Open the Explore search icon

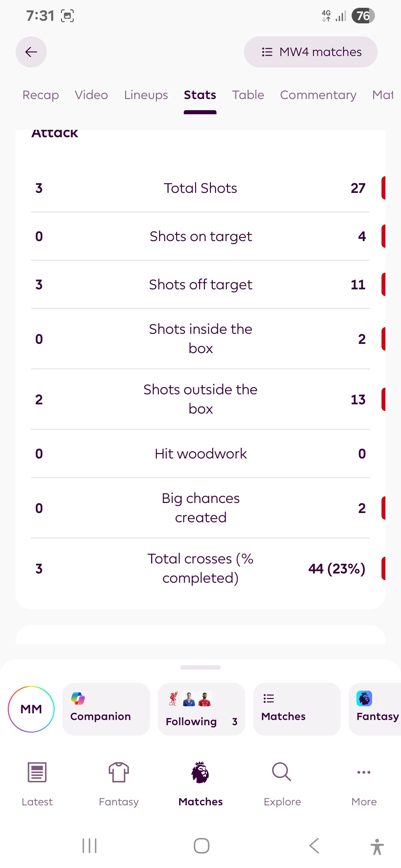pyautogui.click(x=282, y=772)
